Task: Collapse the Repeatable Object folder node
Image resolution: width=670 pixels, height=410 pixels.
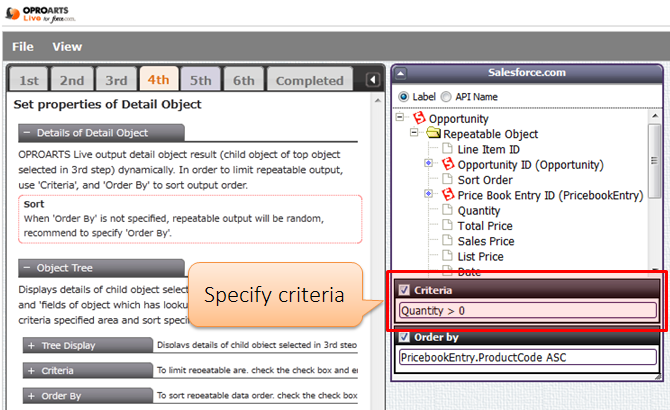Action: pos(414,132)
